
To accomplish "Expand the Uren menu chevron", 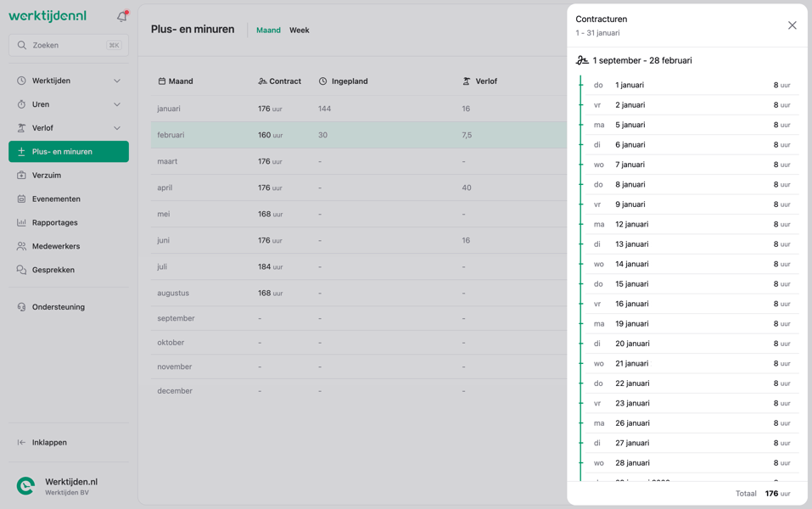I will (117, 104).
